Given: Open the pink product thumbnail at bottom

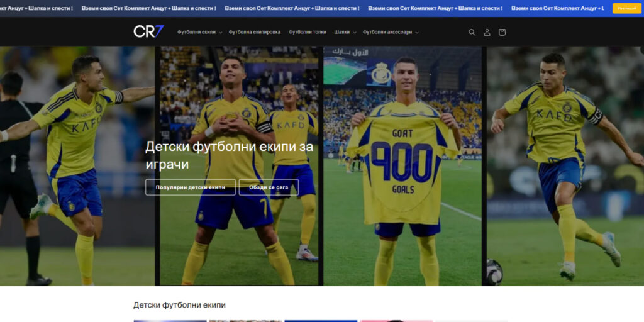Looking at the screenshot, I should (396, 321).
